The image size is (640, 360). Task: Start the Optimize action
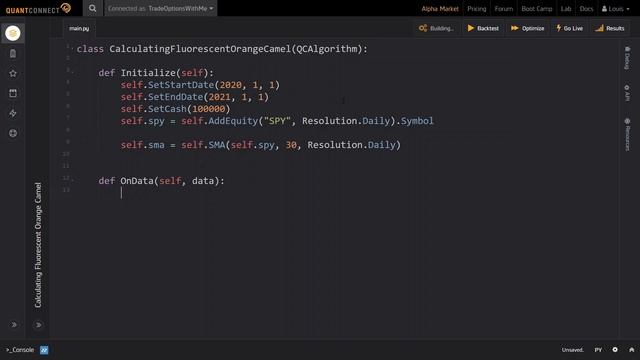coord(527,28)
